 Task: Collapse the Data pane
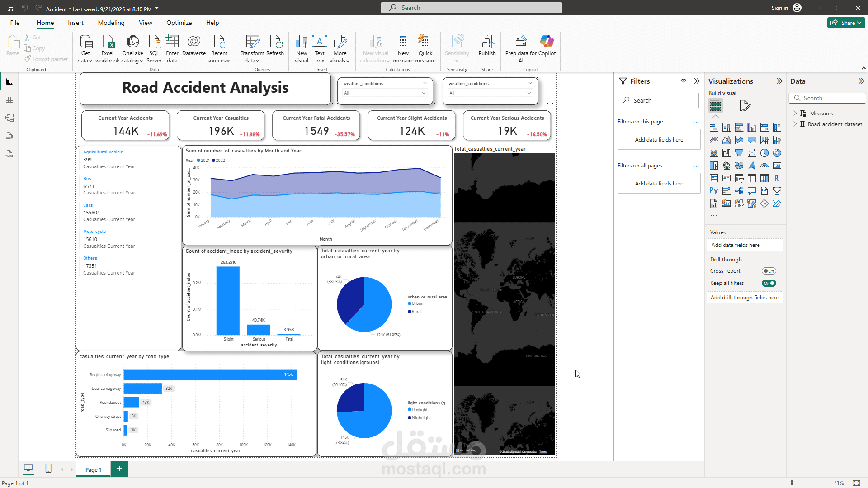point(861,81)
